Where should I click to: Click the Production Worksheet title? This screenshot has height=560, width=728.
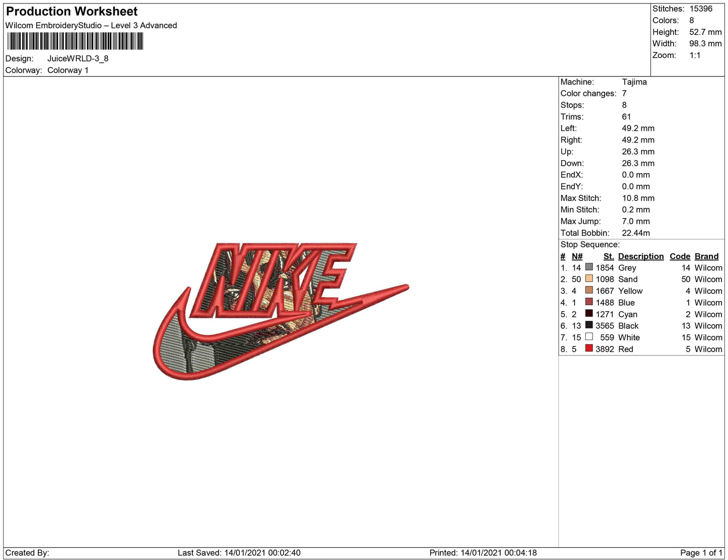click(x=72, y=12)
